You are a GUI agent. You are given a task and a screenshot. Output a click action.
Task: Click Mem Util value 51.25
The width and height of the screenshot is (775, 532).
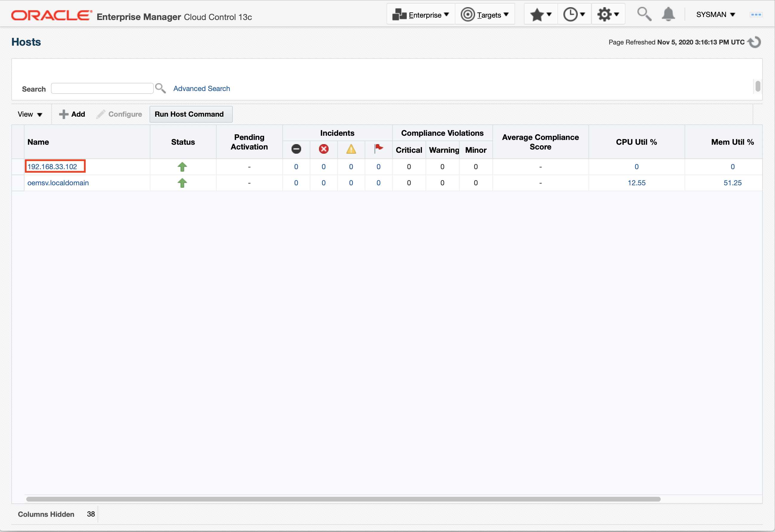coord(732,183)
